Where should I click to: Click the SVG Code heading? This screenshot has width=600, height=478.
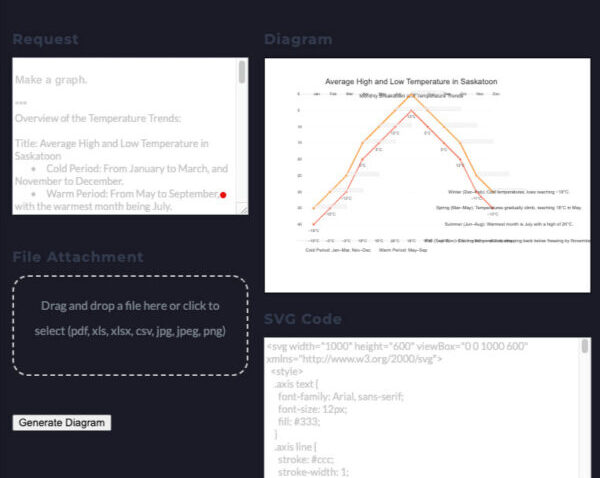pyautogui.click(x=303, y=319)
